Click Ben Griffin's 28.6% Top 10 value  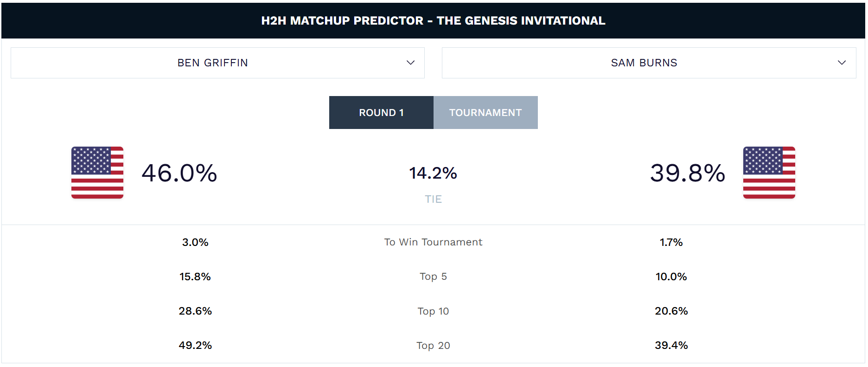195,311
